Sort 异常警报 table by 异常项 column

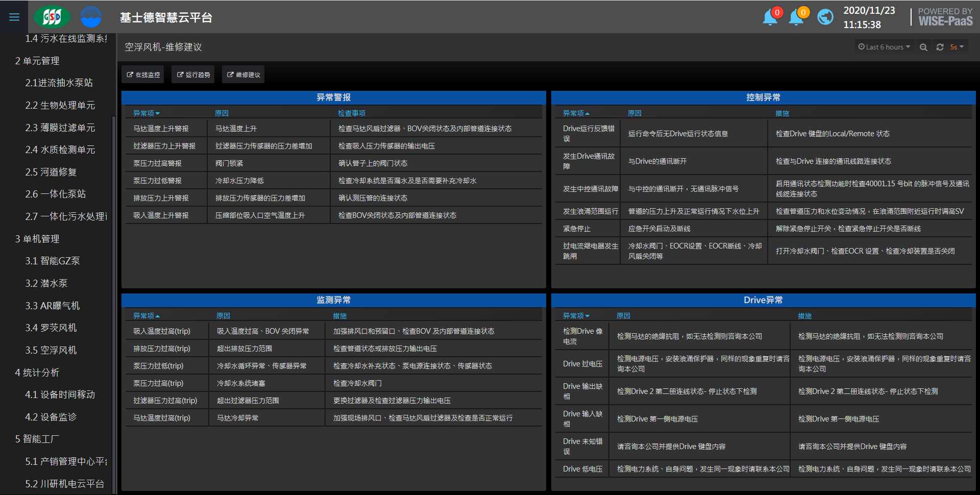[146, 113]
